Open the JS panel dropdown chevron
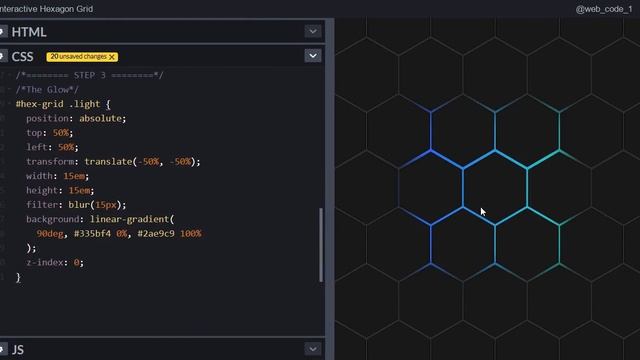The image size is (640, 360). [x=313, y=349]
